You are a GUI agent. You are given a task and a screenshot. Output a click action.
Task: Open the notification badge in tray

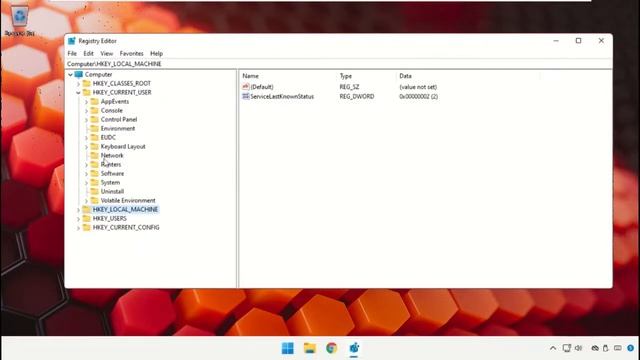[631, 348]
